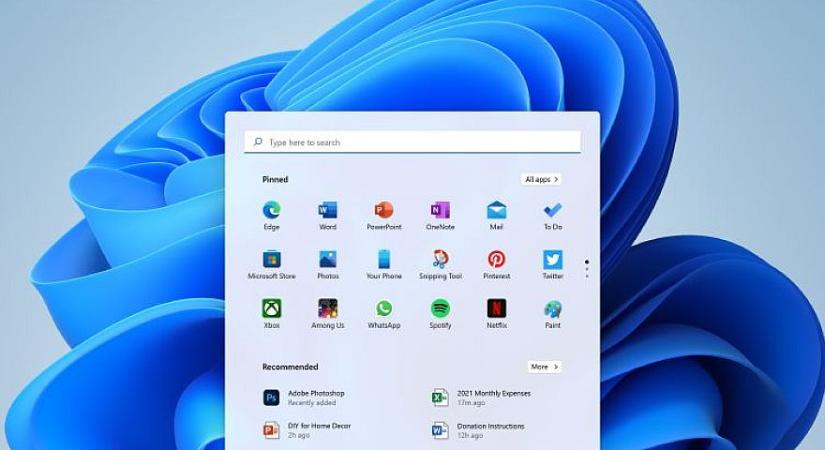Open the Paint app icon
The height and width of the screenshot is (450, 825).
click(x=552, y=308)
